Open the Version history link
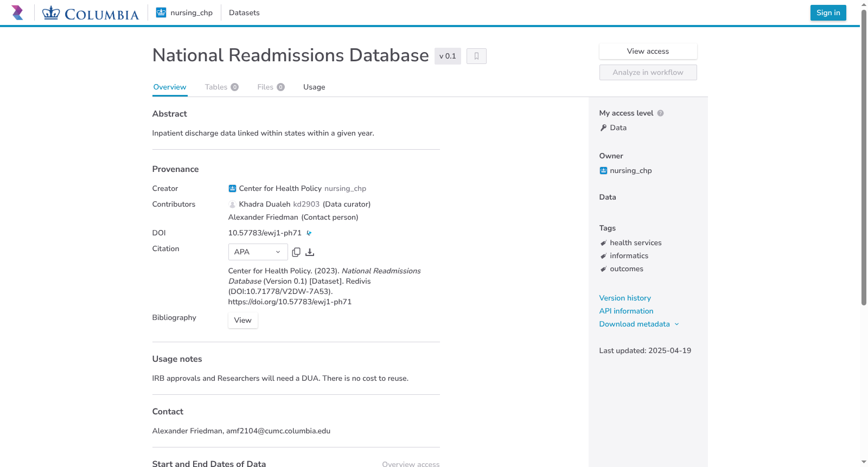Image resolution: width=868 pixels, height=467 pixels. [625, 298]
